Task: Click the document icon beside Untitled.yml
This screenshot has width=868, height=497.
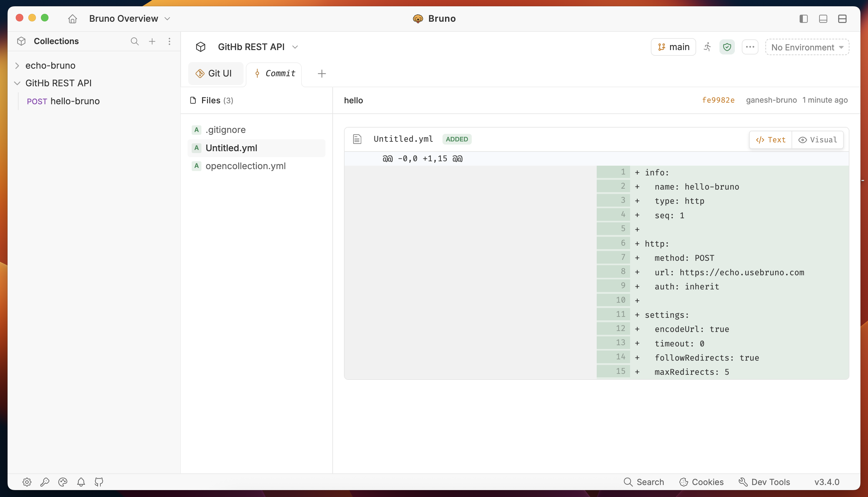Action: pyautogui.click(x=357, y=139)
